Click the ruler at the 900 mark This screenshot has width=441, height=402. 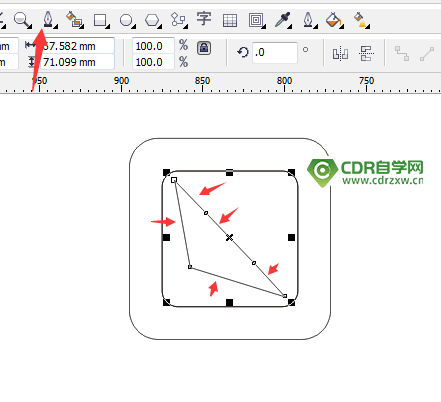point(121,81)
